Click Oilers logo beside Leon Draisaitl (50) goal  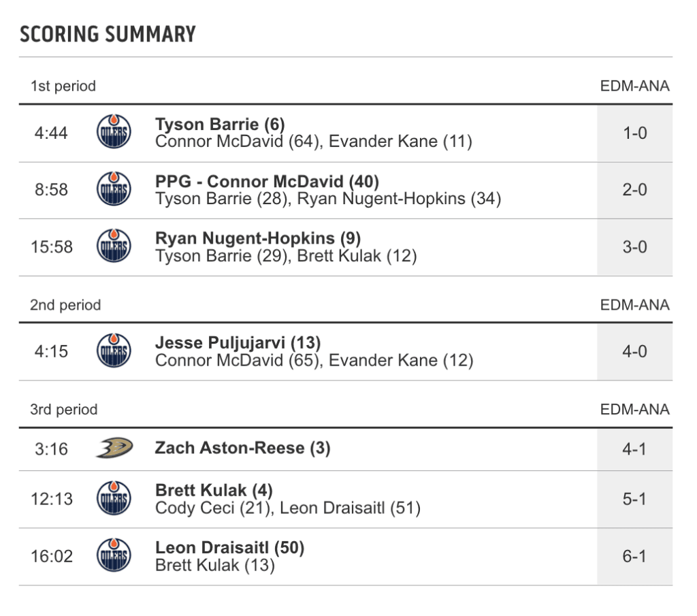pos(114,556)
